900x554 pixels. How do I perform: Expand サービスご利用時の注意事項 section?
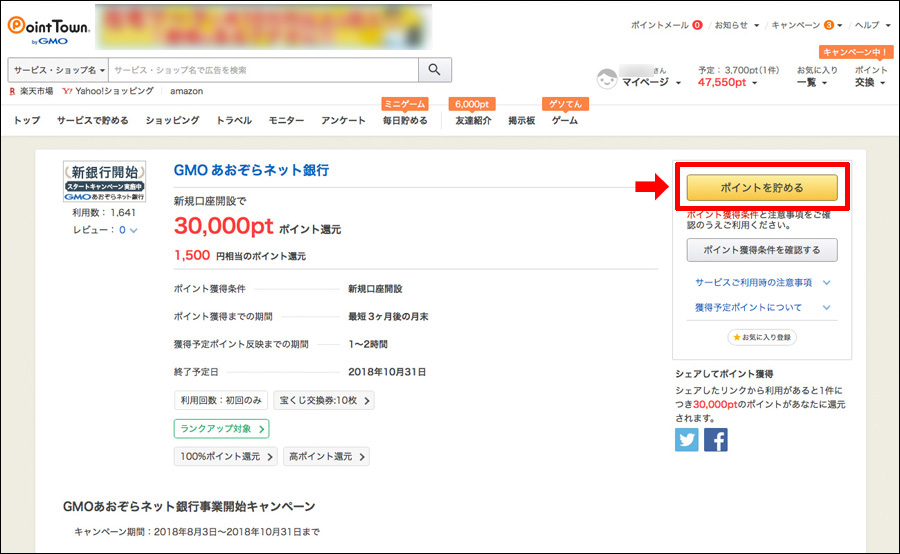[x=762, y=282]
